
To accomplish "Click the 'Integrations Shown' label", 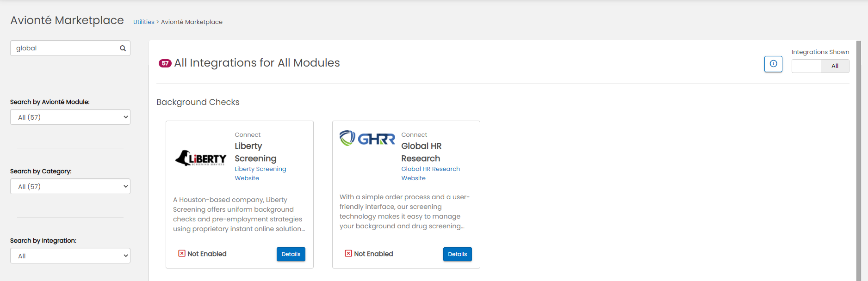I will (x=820, y=52).
